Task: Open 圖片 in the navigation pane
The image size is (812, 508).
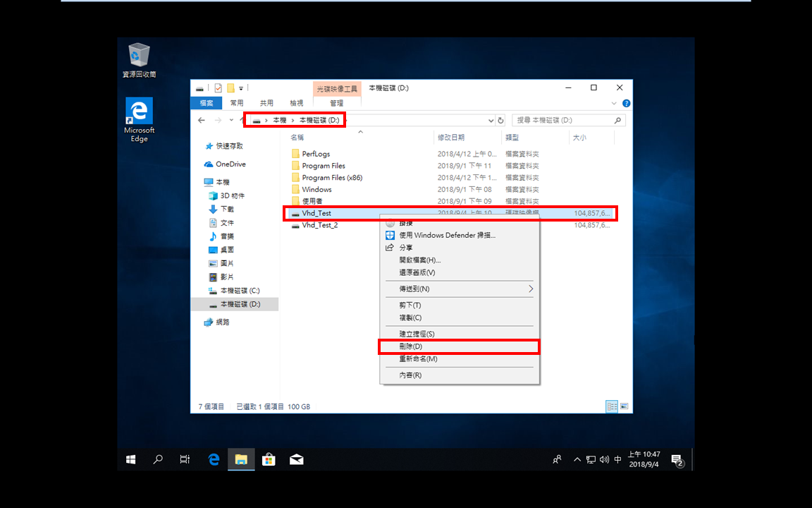Action: pyautogui.click(x=227, y=263)
